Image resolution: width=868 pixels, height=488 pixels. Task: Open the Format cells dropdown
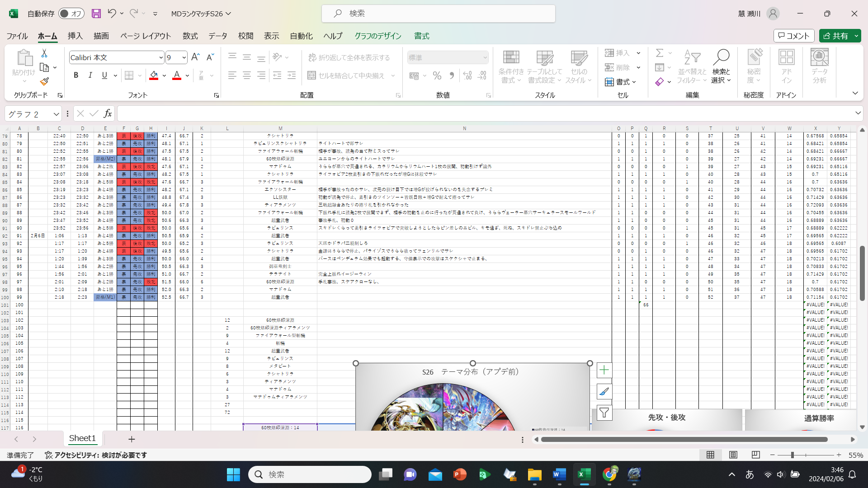pos(621,82)
